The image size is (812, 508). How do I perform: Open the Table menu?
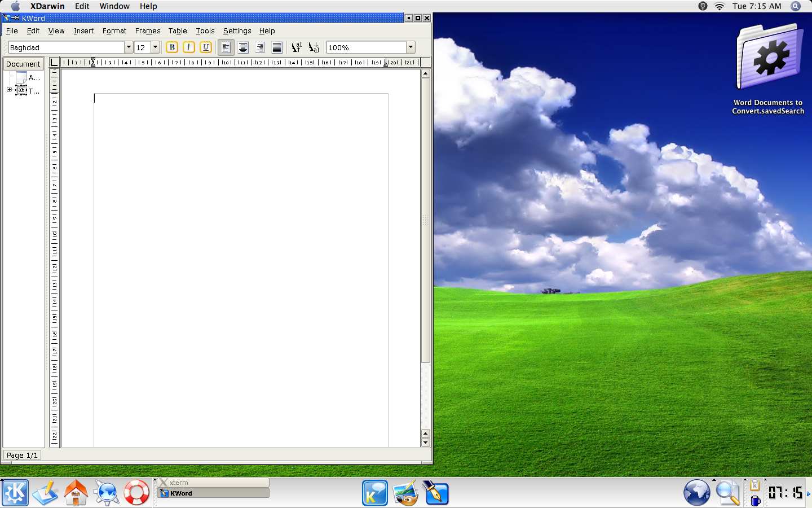tap(178, 31)
